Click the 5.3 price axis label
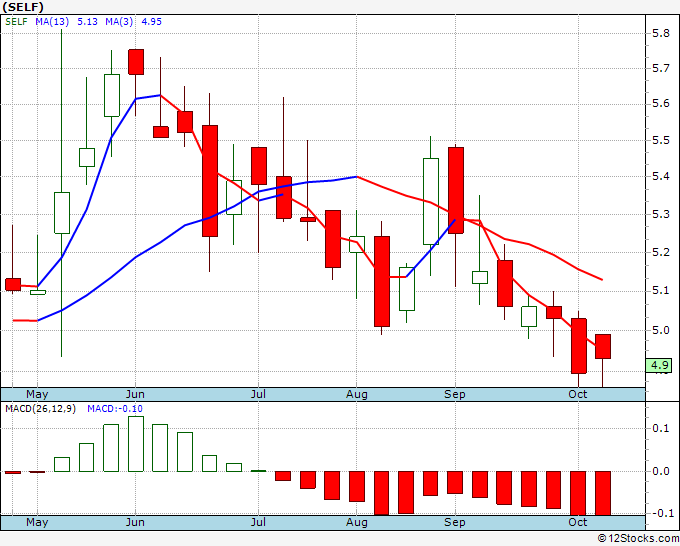 [x=661, y=214]
